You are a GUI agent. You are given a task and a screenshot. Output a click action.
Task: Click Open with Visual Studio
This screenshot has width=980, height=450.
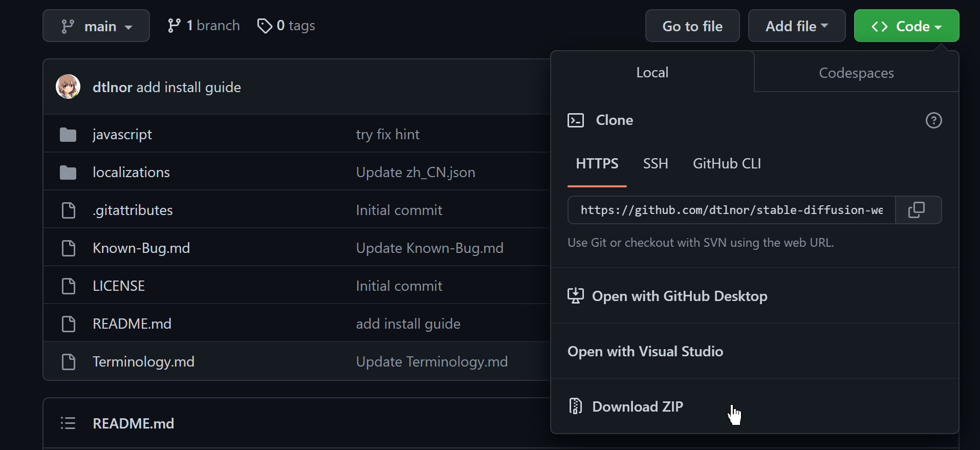click(755, 351)
